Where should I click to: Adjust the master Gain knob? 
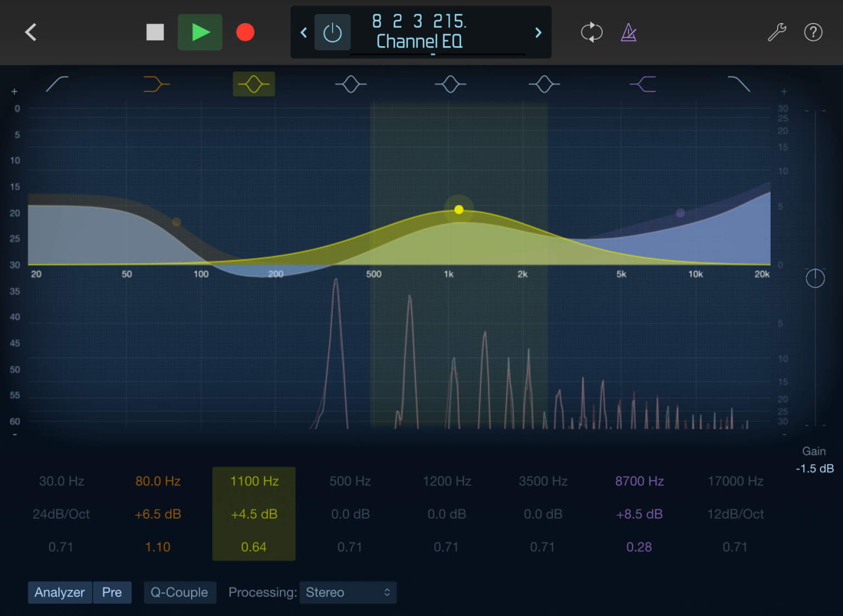click(815, 278)
